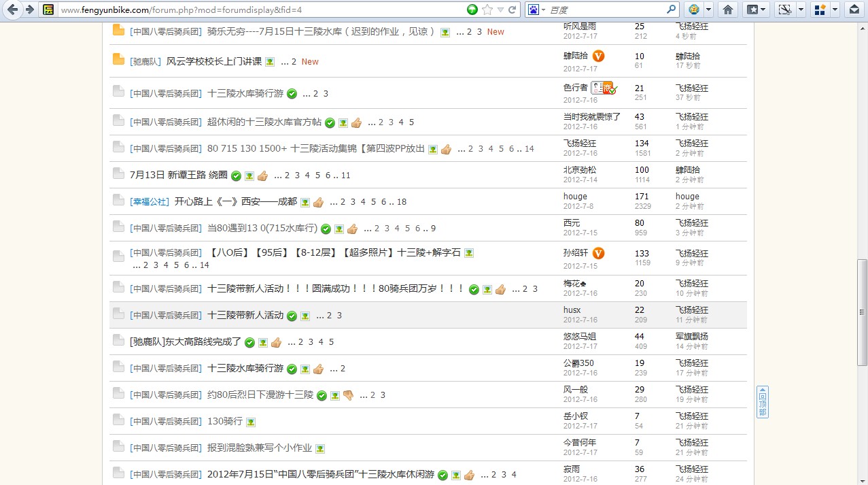Select the screenshot capture tool in the toolbar

784,10
